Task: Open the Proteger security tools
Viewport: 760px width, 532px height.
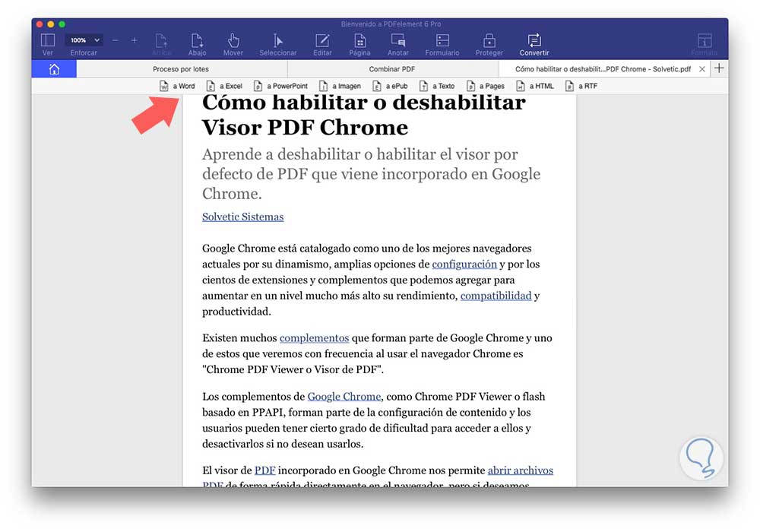Action: [489, 45]
